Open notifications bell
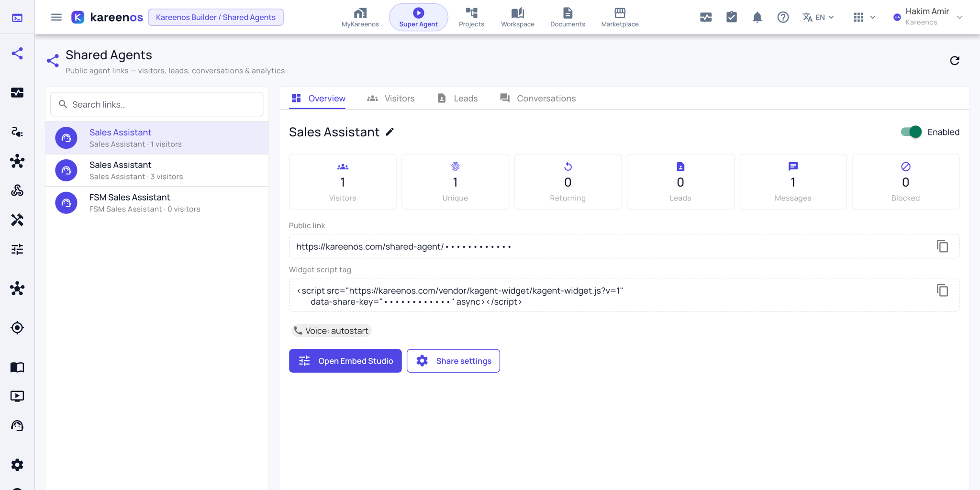The image size is (980, 490). pos(757,18)
